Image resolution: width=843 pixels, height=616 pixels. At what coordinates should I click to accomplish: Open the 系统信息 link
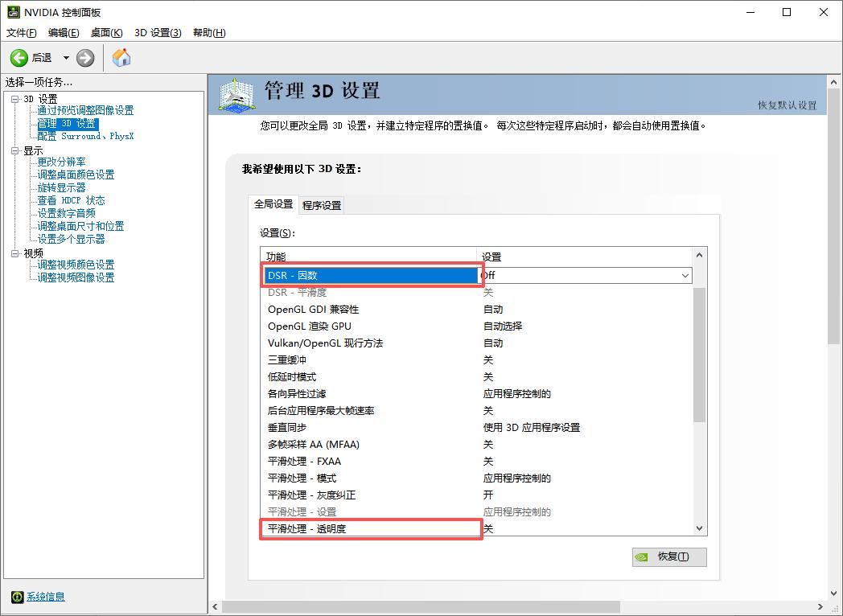click(x=46, y=597)
